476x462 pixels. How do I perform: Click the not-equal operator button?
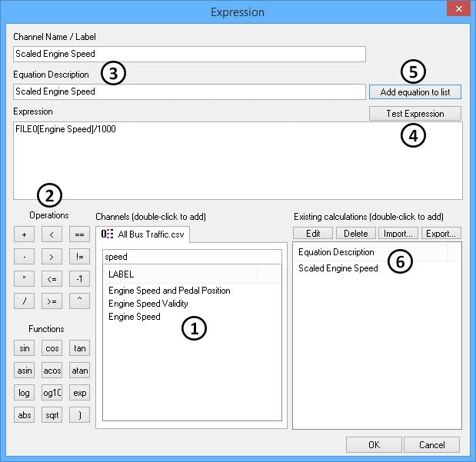point(78,256)
